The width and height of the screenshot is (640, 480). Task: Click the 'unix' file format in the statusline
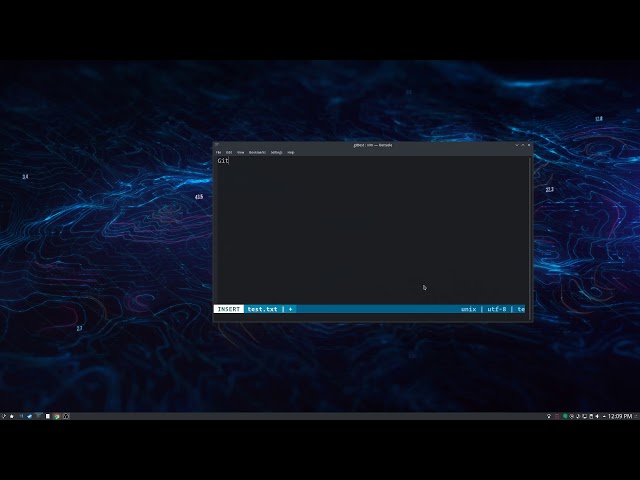coord(469,309)
